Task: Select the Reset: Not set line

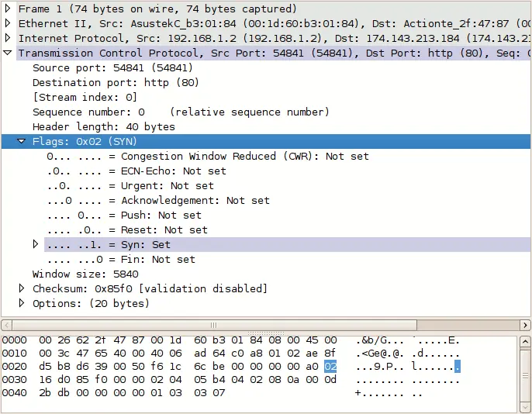Action: (x=127, y=230)
